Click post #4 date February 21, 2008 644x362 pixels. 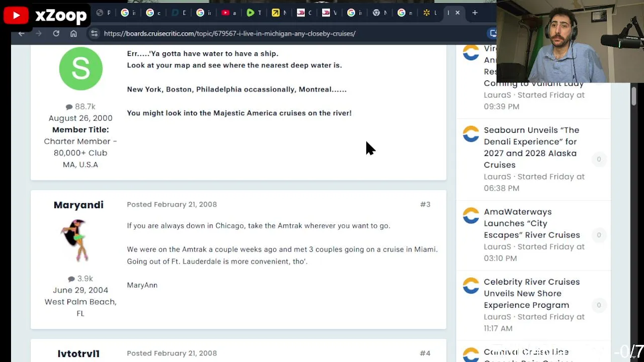click(x=172, y=353)
